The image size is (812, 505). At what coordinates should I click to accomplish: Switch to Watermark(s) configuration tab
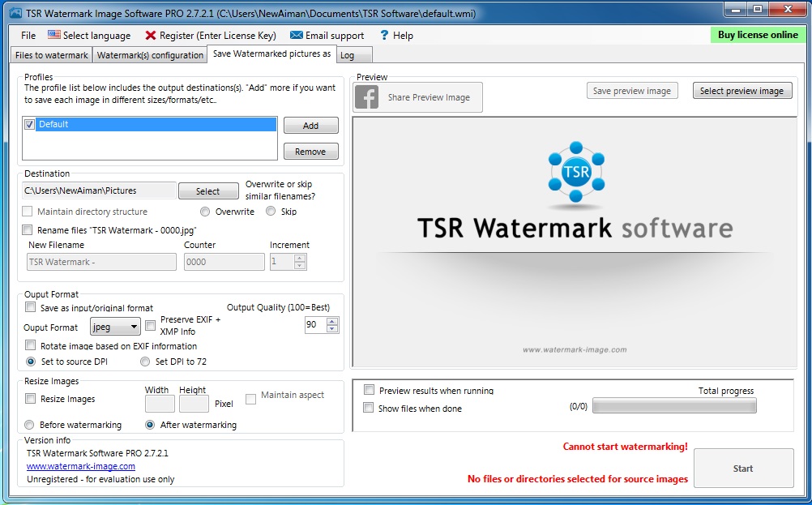tap(150, 55)
